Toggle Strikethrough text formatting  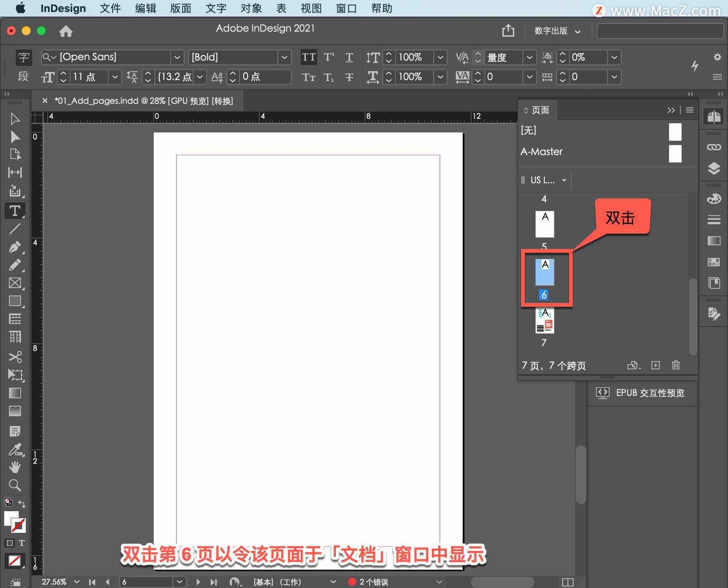[x=349, y=77]
